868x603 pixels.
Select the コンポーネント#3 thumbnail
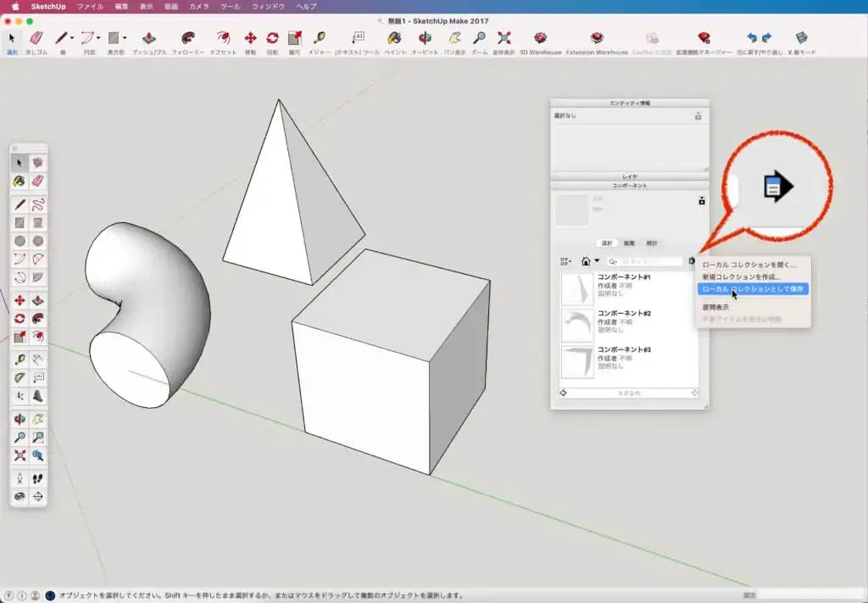pos(576,361)
